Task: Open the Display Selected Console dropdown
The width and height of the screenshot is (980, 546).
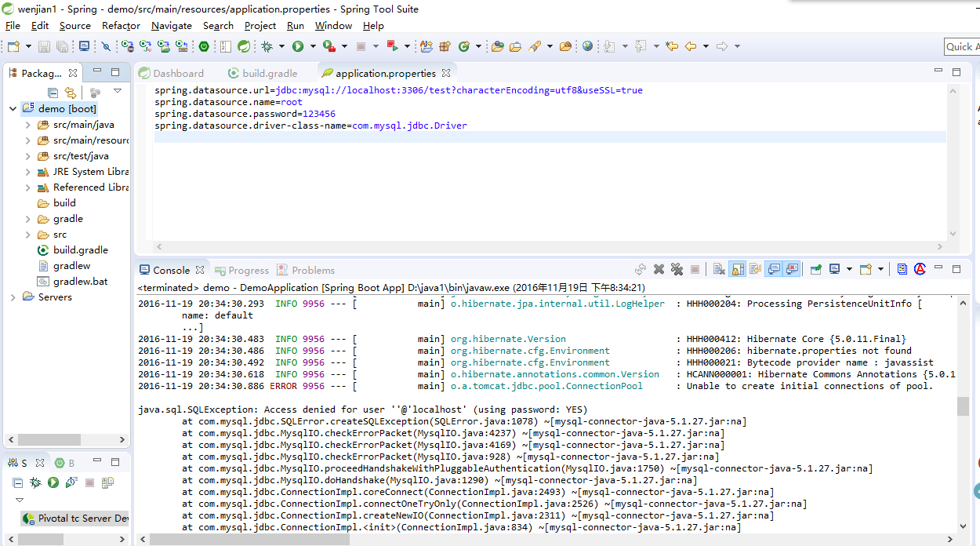Action: pos(848,269)
